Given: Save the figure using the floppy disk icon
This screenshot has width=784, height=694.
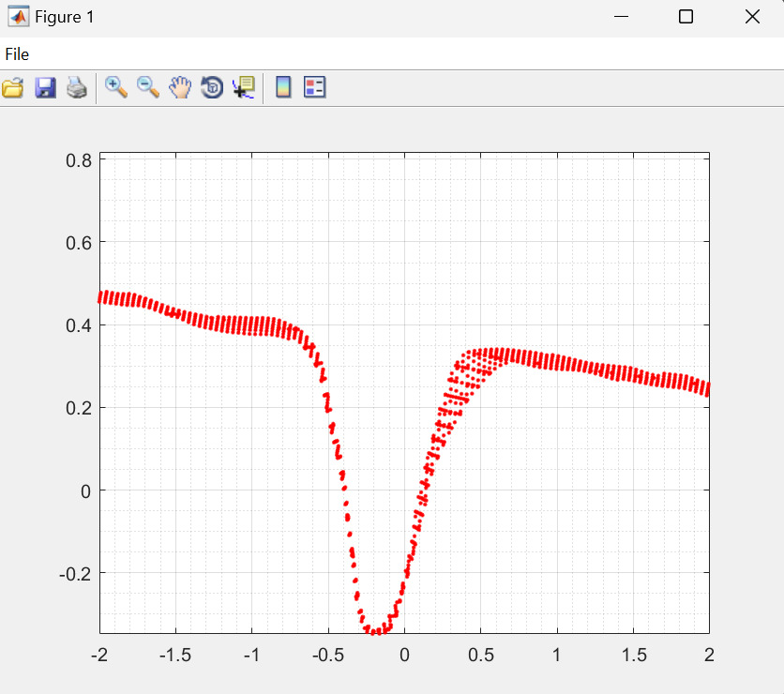Looking at the screenshot, I should pos(45,88).
